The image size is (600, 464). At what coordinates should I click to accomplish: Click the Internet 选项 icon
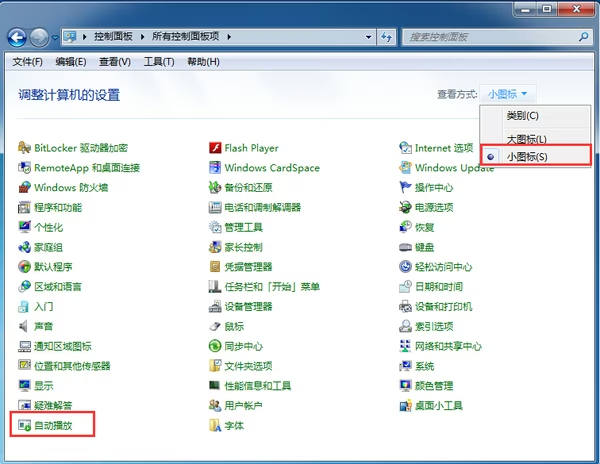[405, 148]
